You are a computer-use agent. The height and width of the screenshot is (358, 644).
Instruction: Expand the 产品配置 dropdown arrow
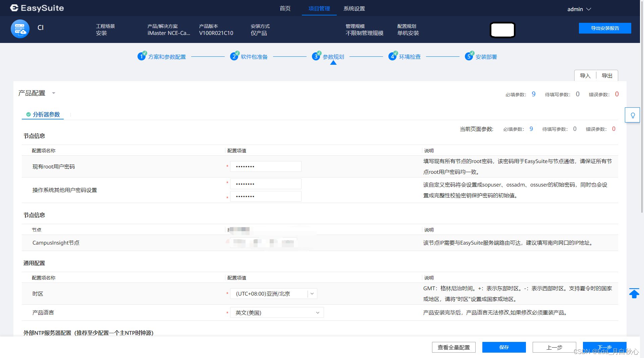tap(54, 93)
